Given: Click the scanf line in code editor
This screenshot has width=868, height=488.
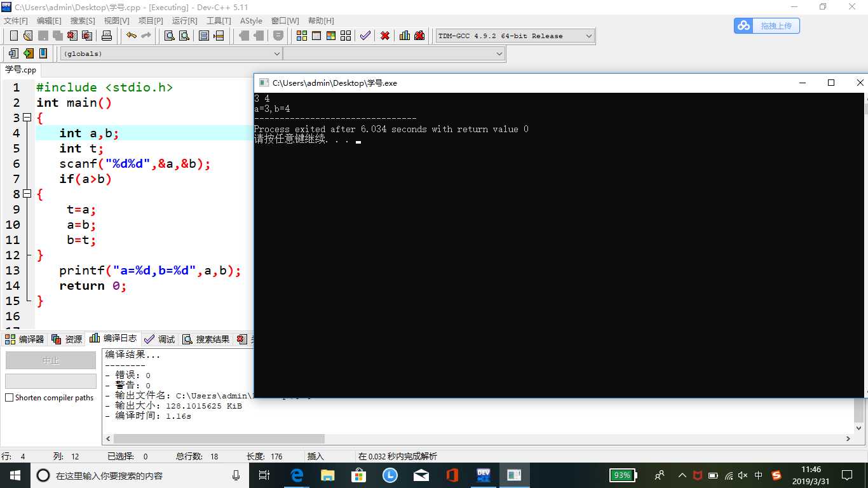Looking at the screenshot, I should (135, 164).
